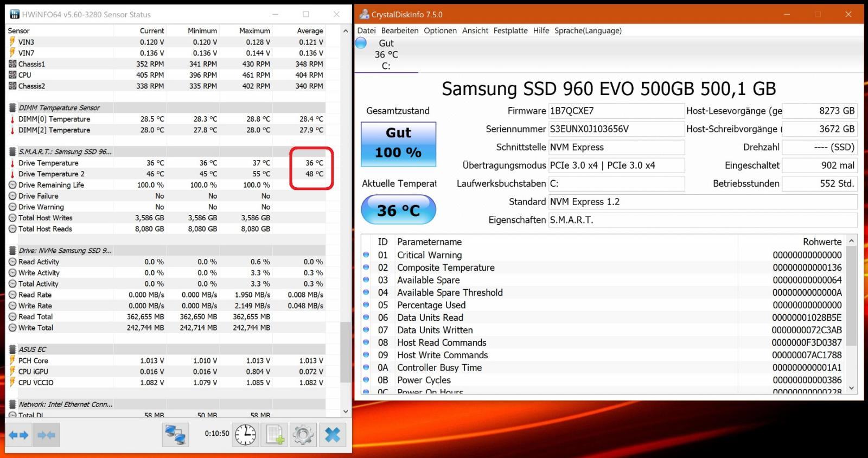Viewport: 868px width, 458px height.
Task: Click the Eigenschaften field S.M.A.R.T.
Action: click(x=703, y=220)
